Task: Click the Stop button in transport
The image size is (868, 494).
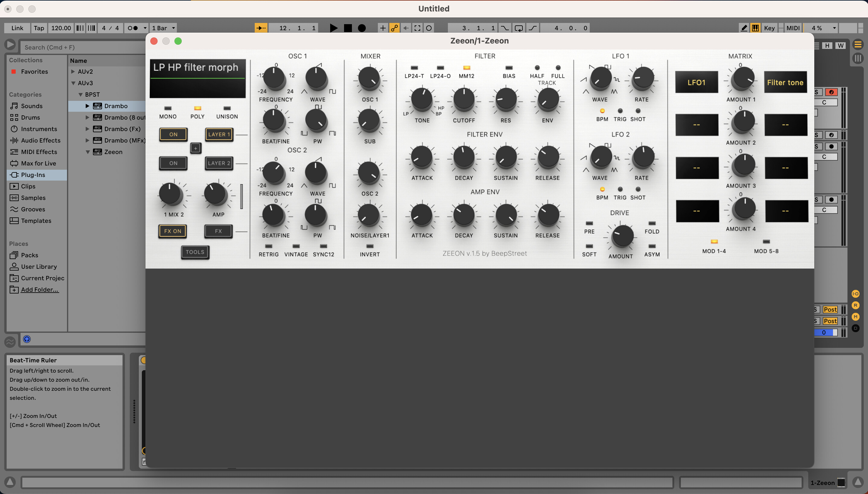Action: pos(348,28)
